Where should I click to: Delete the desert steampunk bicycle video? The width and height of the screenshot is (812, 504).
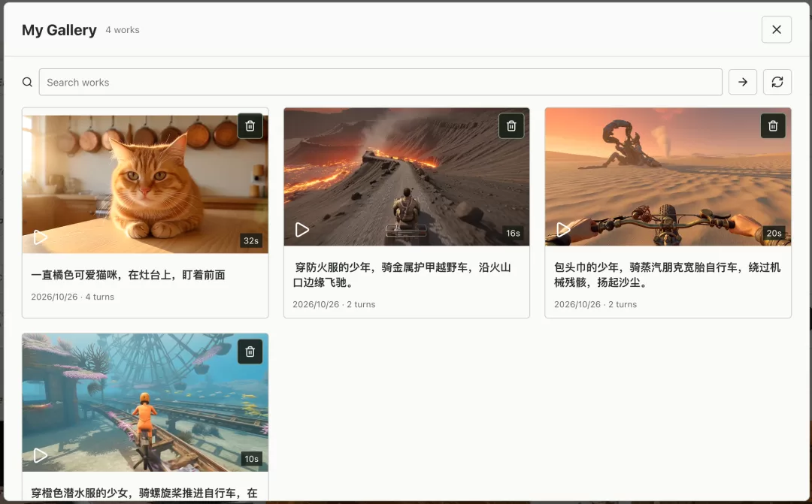pyautogui.click(x=773, y=125)
